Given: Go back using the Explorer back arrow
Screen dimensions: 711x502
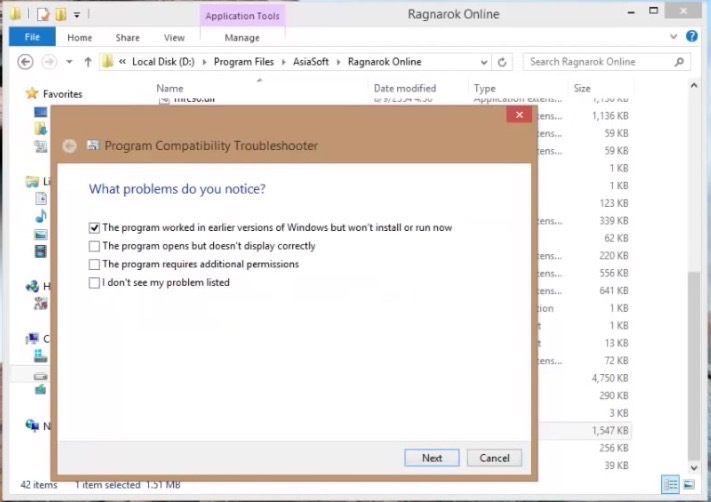Looking at the screenshot, I should click(25, 62).
